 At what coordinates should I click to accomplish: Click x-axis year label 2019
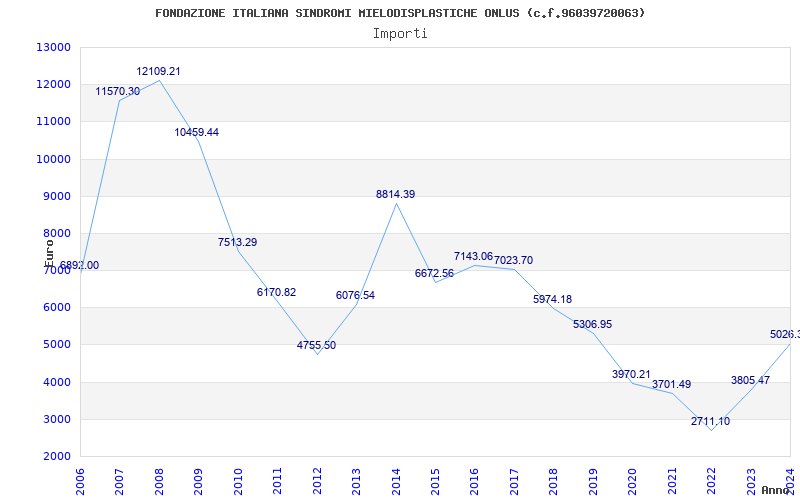coord(594,482)
